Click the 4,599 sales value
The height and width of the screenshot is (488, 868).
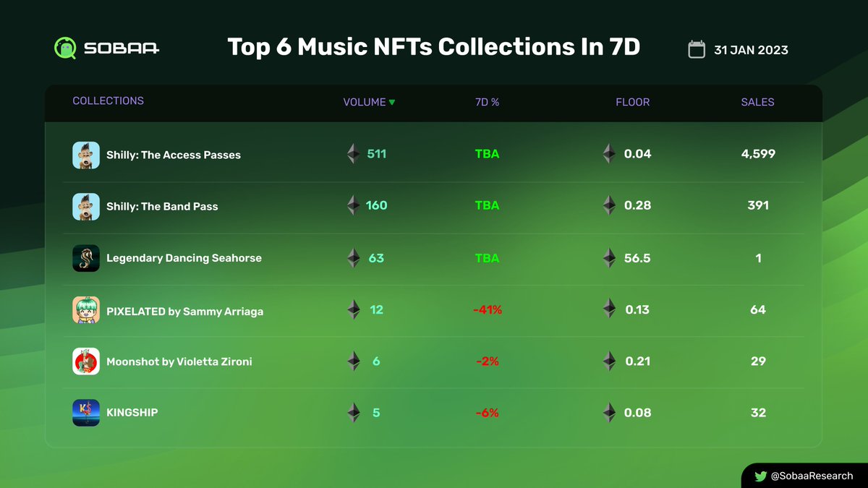(758, 154)
